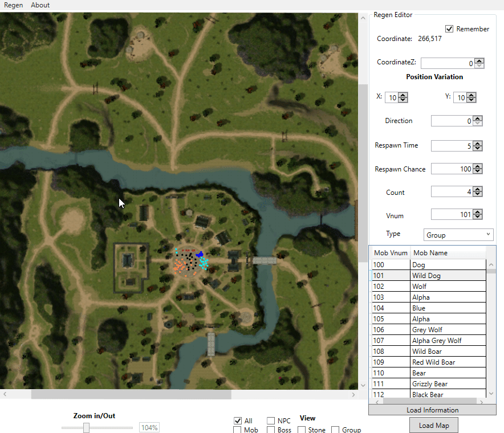Increase Position Variation Y value
The height and width of the screenshot is (433, 504).
coord(472,95)
